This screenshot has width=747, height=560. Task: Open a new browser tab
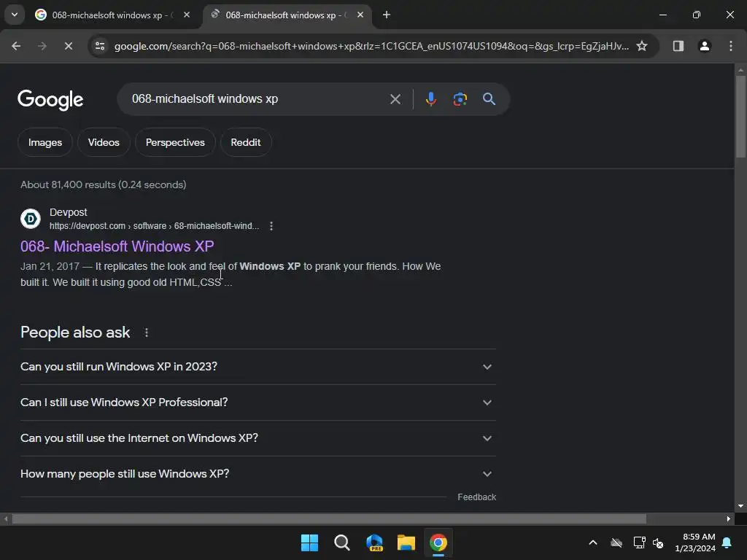tap(387, 15)
